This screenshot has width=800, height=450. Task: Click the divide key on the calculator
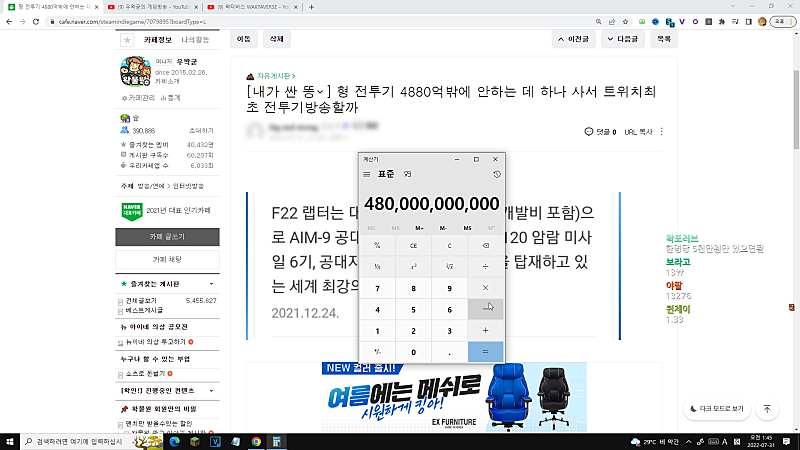[x=485, y=266]
